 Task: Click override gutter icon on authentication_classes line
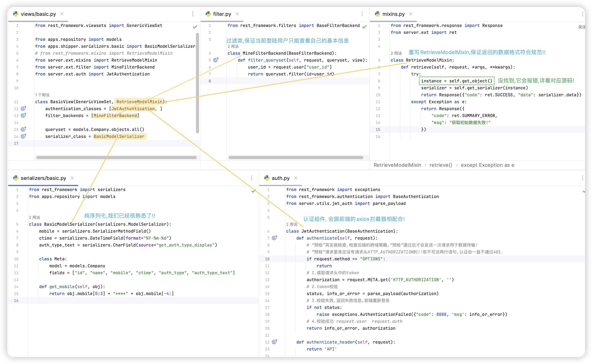click(23, 109)
